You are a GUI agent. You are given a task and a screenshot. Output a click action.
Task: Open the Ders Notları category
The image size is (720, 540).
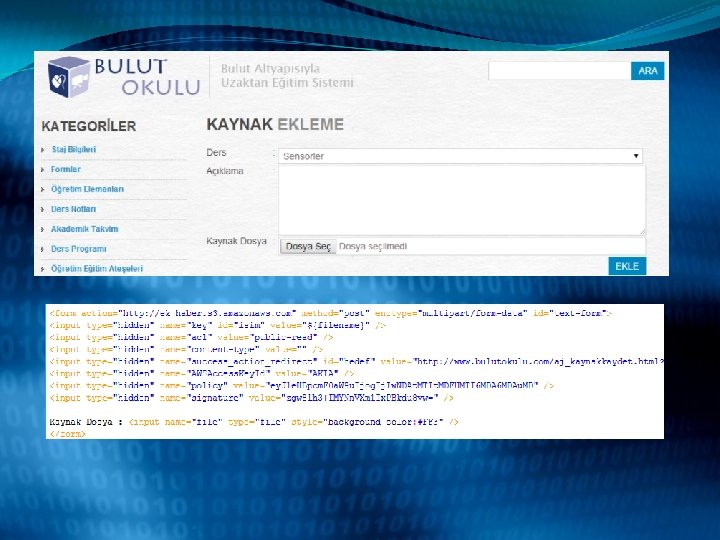73,209
